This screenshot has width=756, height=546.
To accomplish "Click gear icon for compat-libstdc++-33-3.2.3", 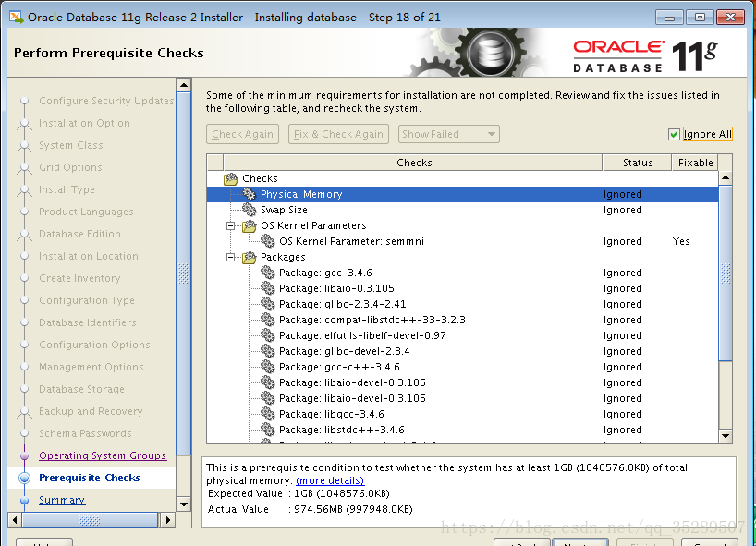I will [x=268, y=320].
